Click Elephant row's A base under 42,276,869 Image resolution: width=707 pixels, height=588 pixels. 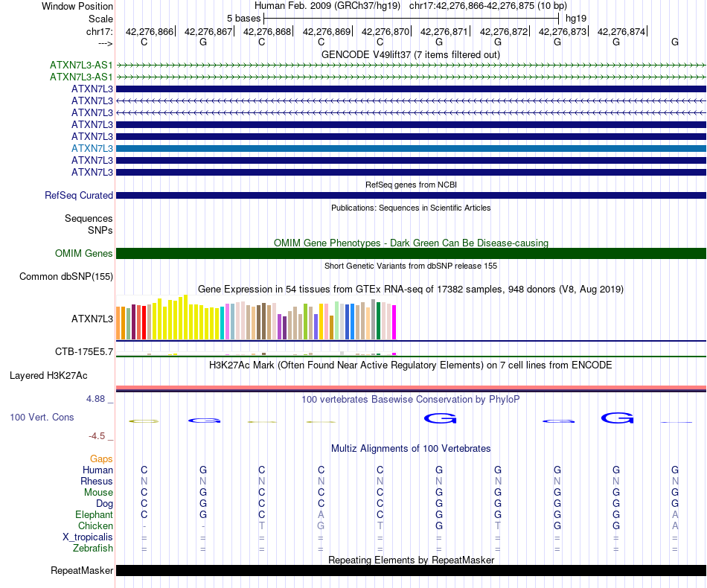tap(321, 514)
